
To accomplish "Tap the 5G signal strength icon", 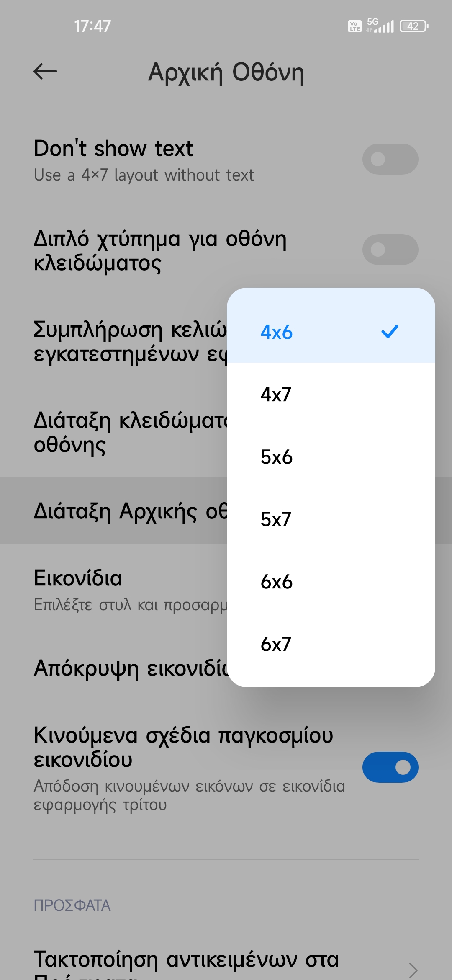I will (x=380, y=26).
